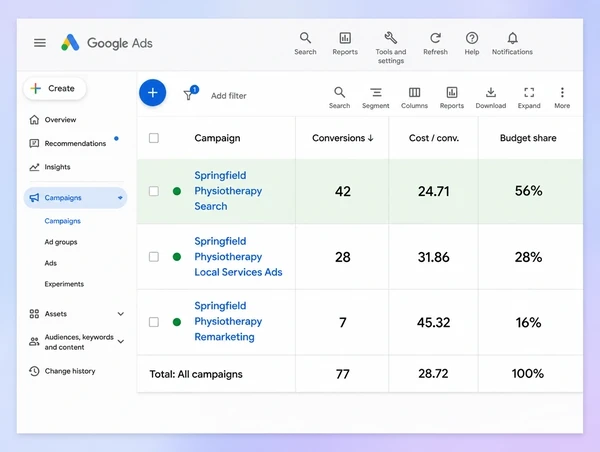Click the Total: All campaigns row label
The width and height of the screenshot is (600, 452).
(196, 374)
